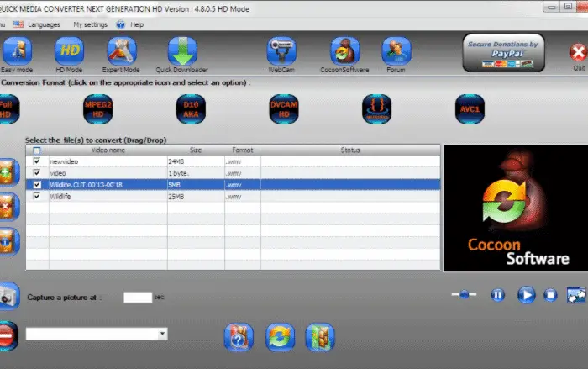Uncheck the 1 byte video checkbox
This screenshot has width=588, height=369.
pyautogui.click(x=37, y=172)
